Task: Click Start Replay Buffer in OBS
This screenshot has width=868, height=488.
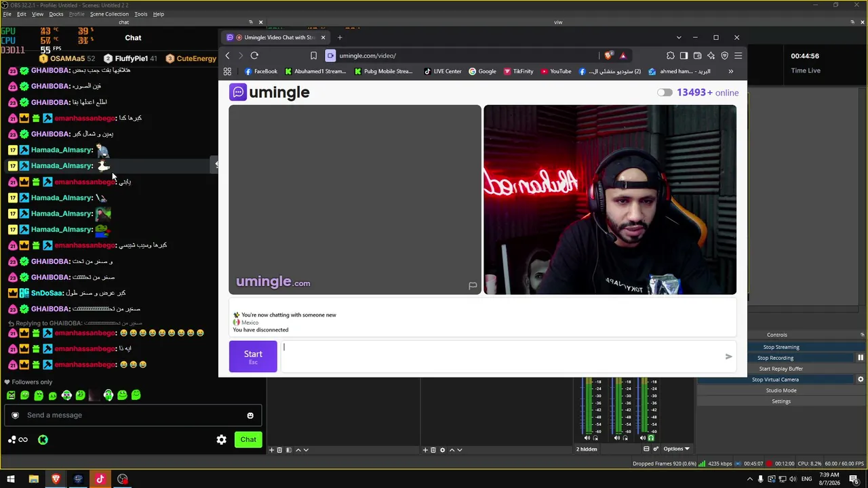Action: tap(781, 369)
